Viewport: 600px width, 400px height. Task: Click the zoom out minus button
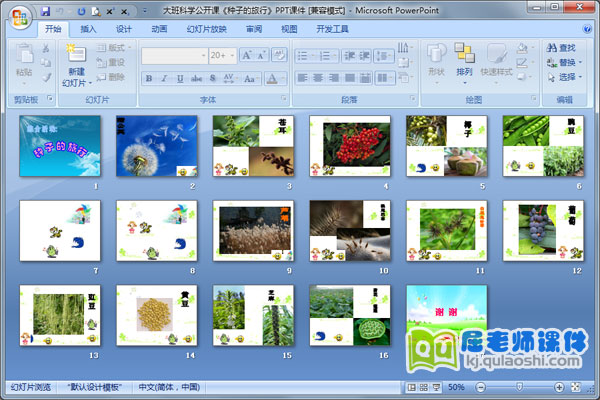[x=481, y=387]
